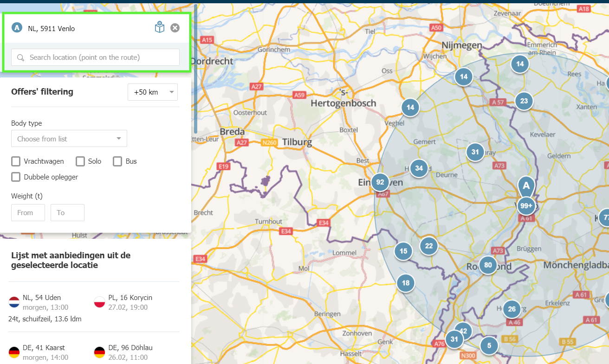
Task: Enable the Vrachtwagen checkbox
Action: 16,161
